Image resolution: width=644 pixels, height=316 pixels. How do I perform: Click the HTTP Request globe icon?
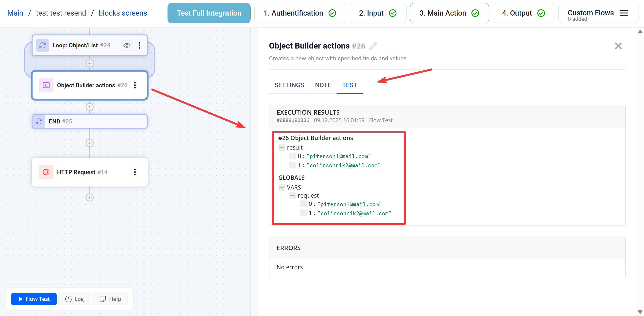click(x=46, y=172)
